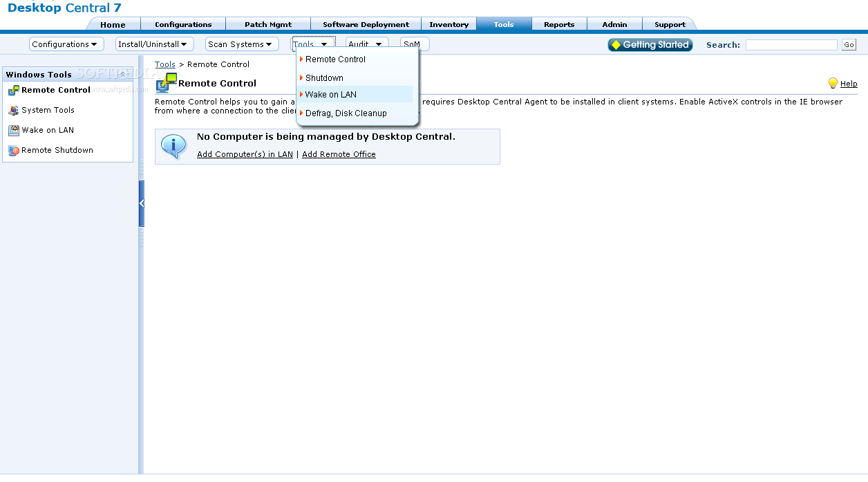Select System Tools in the Windows Tools list

pos(48,110)
